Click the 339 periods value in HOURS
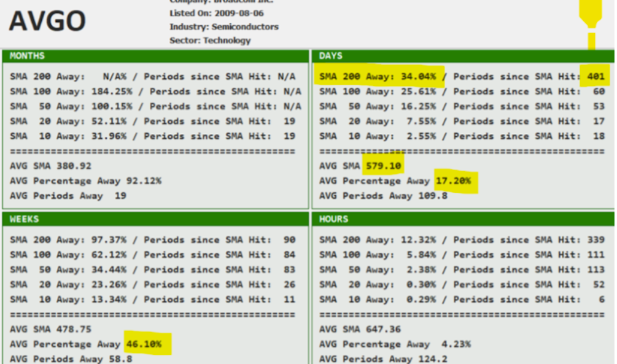 (x=596, y=240)
